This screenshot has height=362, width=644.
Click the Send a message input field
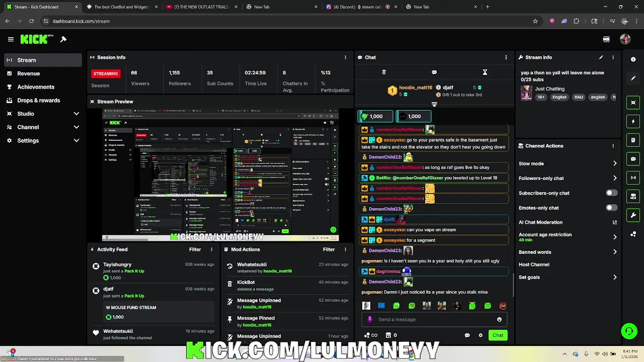click(x=434, y=319)
